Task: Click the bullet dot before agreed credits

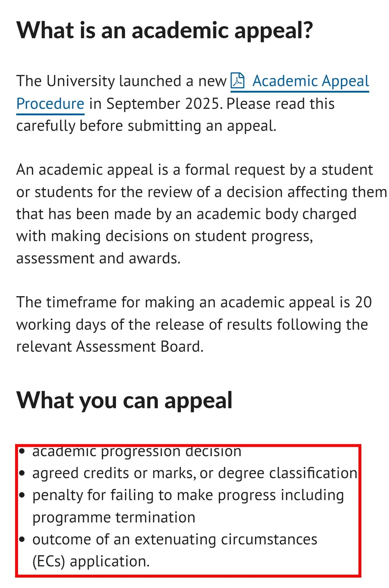Action: point(22,473)
